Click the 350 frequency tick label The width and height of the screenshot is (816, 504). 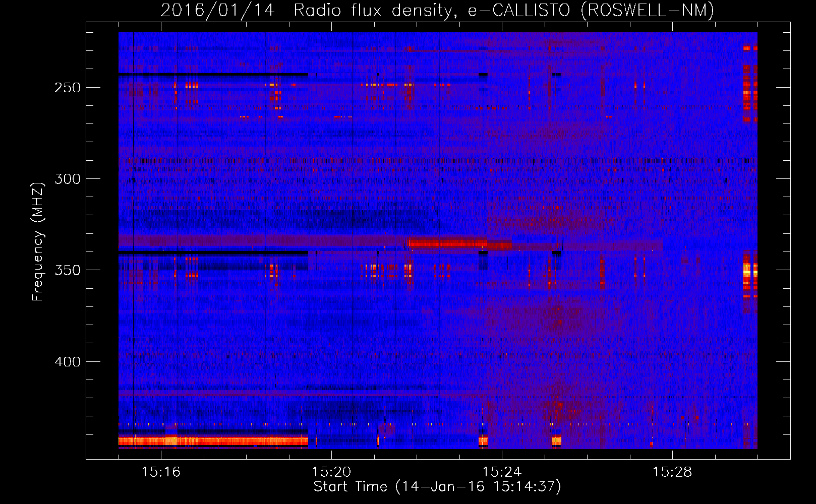point(68,270)
